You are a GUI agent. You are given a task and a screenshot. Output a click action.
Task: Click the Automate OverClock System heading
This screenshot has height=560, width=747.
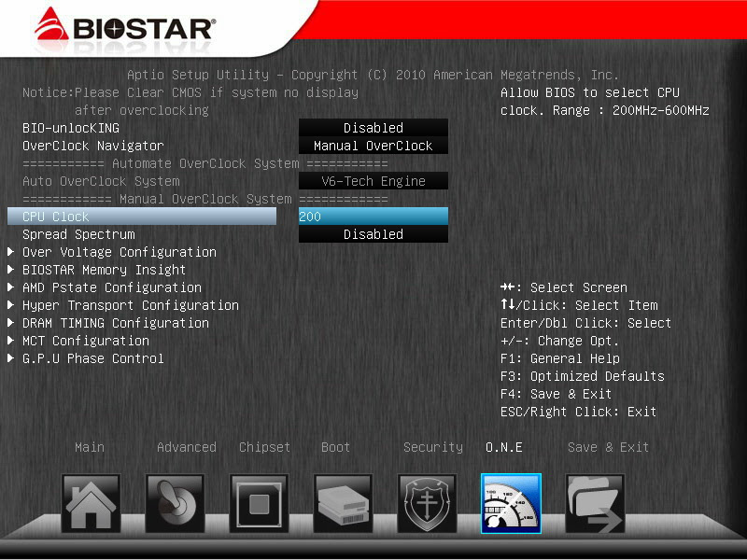[205, 163]
